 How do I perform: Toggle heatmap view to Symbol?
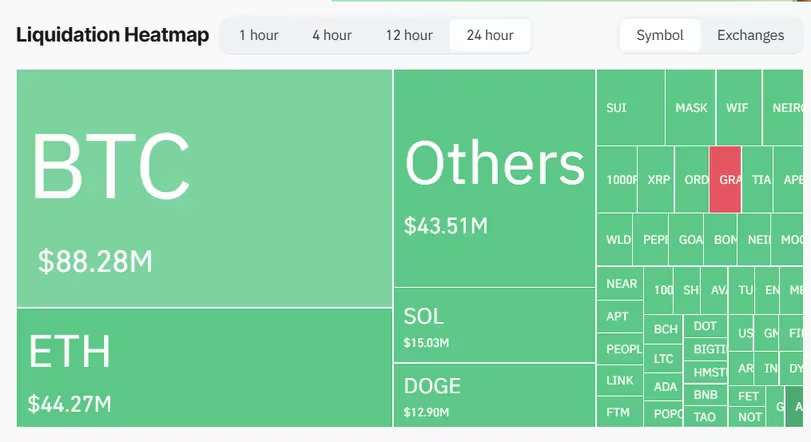click(x=660, y=35)
